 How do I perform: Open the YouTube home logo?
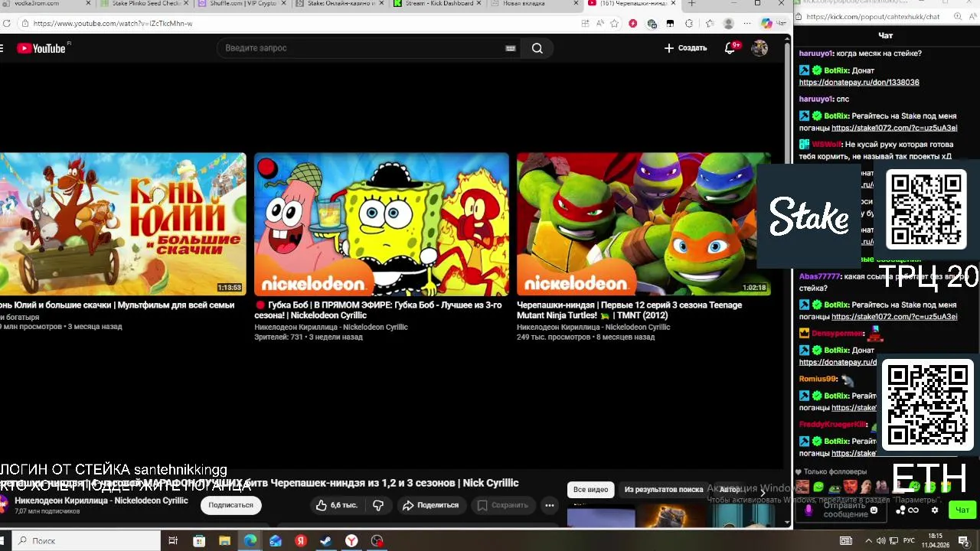(x=41, y=48)
